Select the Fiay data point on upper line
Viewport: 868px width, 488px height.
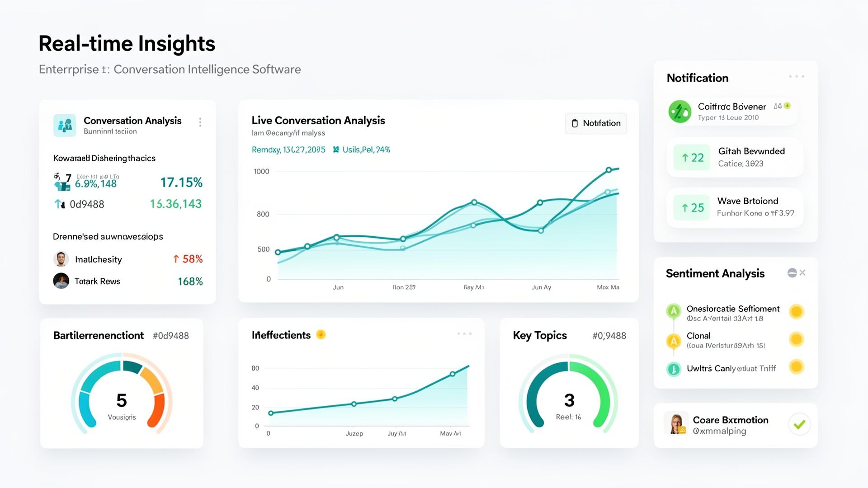pyautogui.click(x=474, y=202)
